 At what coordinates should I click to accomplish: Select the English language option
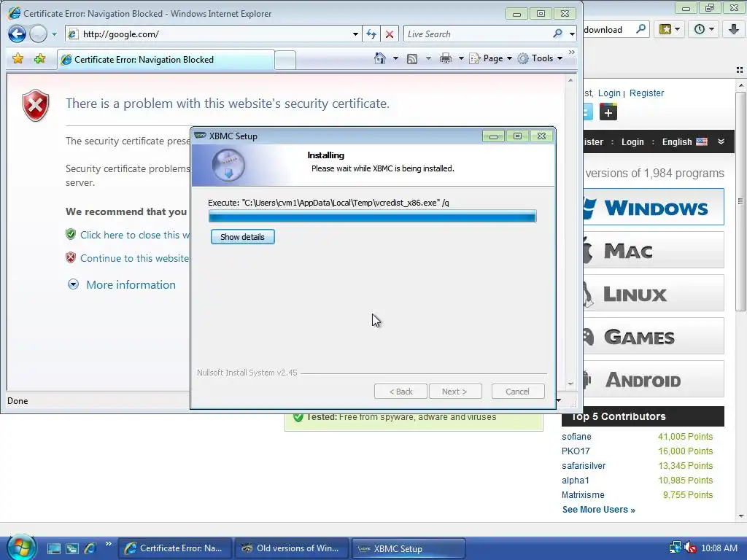pyautogui.click(x=684, y=142)
